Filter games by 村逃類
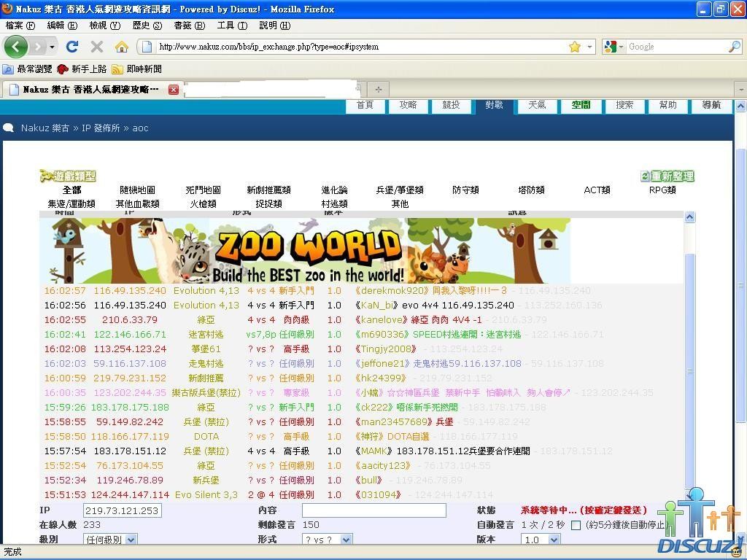747x560 pixels. coord(334,204)
